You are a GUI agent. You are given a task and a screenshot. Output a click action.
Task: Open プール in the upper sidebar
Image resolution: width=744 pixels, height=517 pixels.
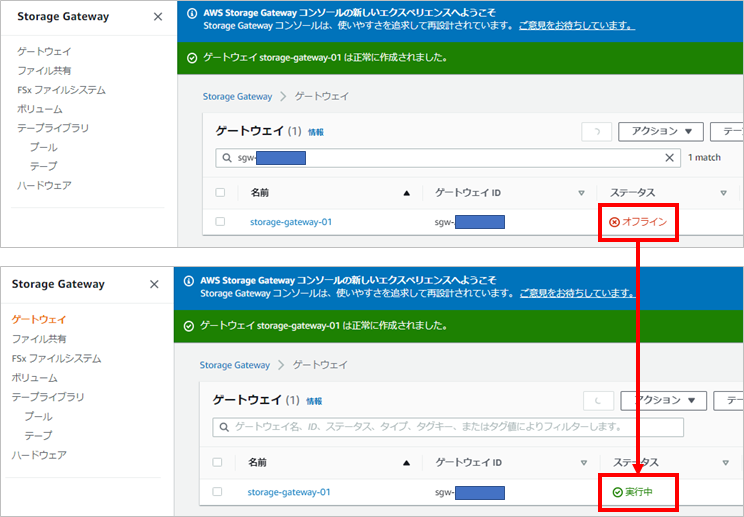[x=43, y=148]
